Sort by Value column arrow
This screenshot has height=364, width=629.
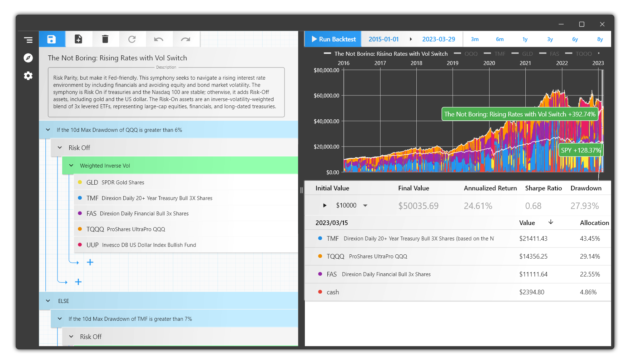point(551,222)
